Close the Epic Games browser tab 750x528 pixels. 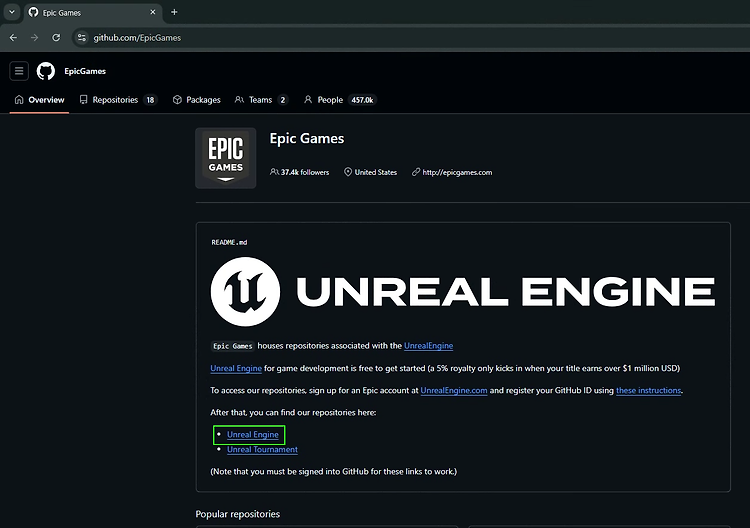point(153,12)
